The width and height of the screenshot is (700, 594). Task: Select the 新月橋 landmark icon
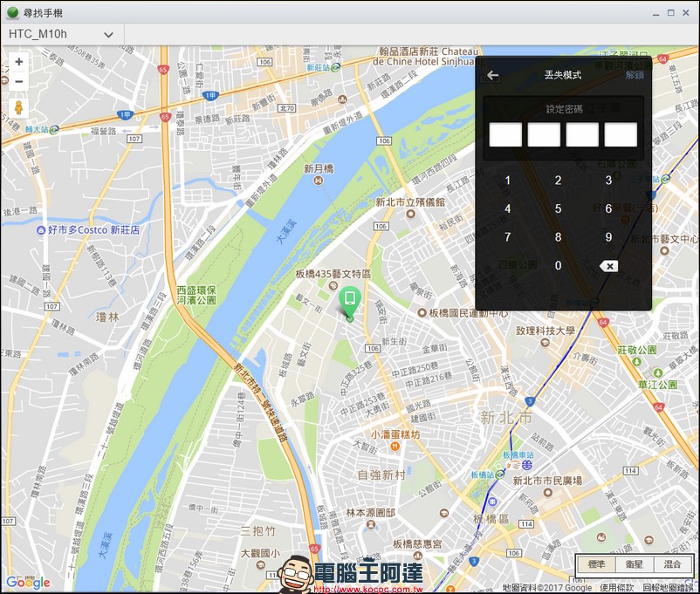point(319,181)
